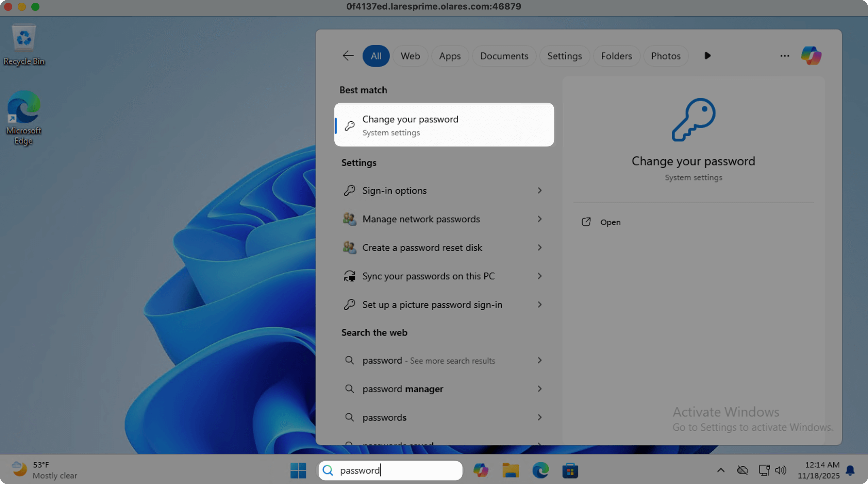Open File Explorer from the taskbar
The width and height of the screenshot is (868, 484).
coord(511,470)
